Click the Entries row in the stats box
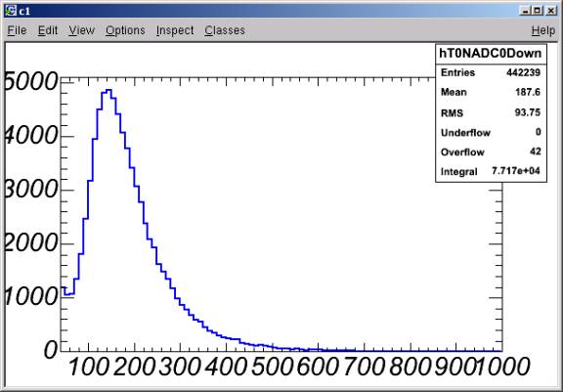The height and width of the screenshot is (392, 563). tap(491, 72)
